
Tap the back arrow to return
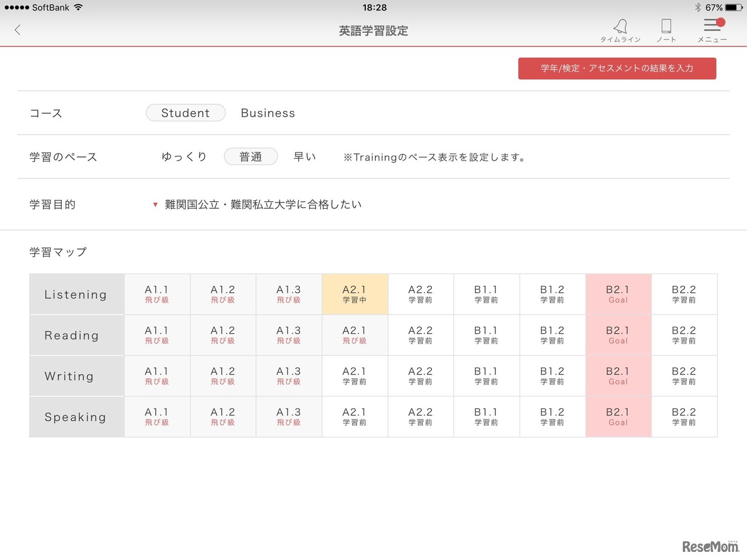pos(17,30)
